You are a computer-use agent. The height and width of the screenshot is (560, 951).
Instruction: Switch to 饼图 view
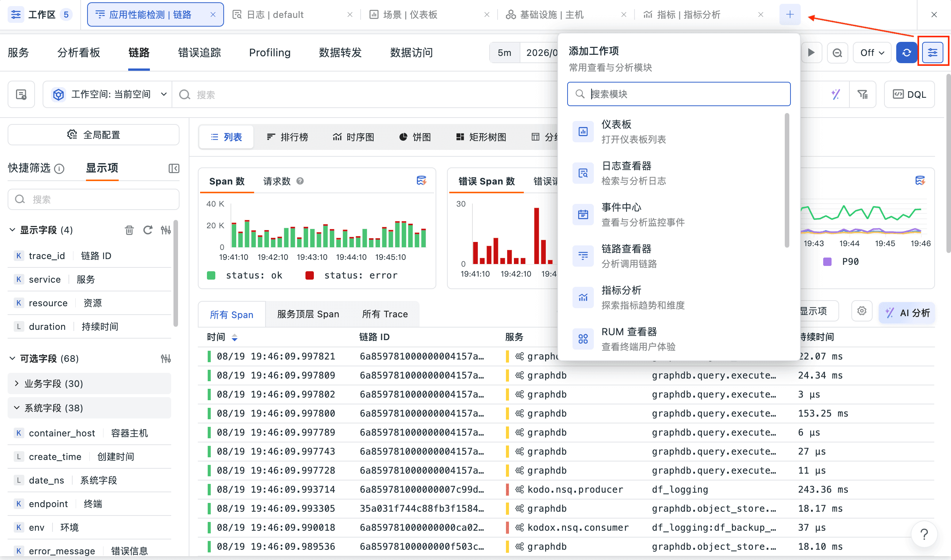tap(415, 137)
